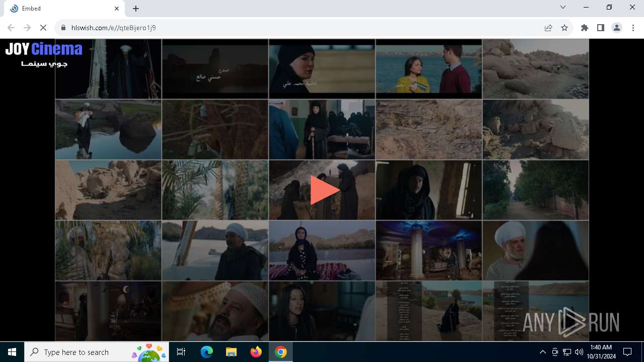View site information lock icon
Screen dimensions: 644x362
63,28
